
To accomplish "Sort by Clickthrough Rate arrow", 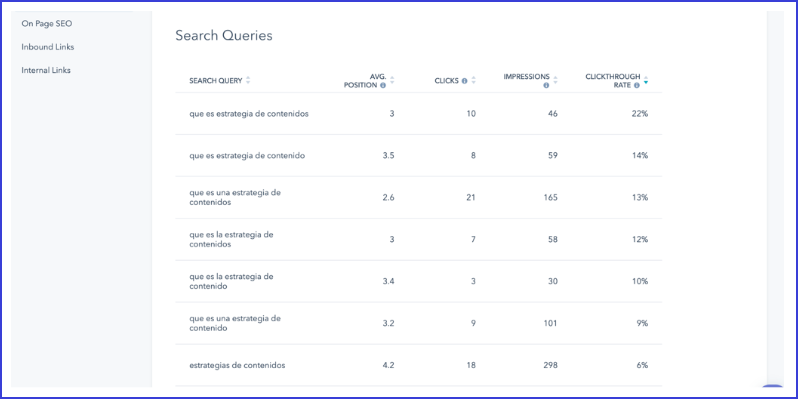I will [646, 80].
